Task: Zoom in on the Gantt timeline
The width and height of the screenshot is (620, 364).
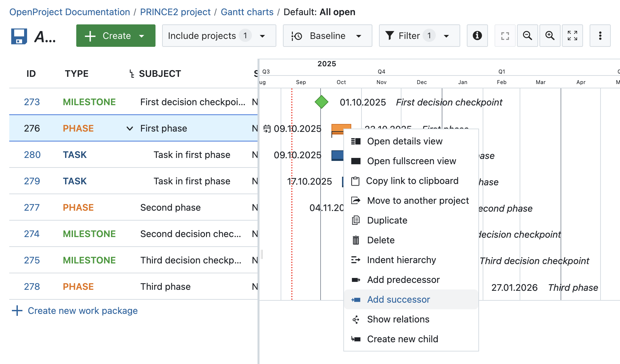Action: pyautogui.click(x=550, y=36)
